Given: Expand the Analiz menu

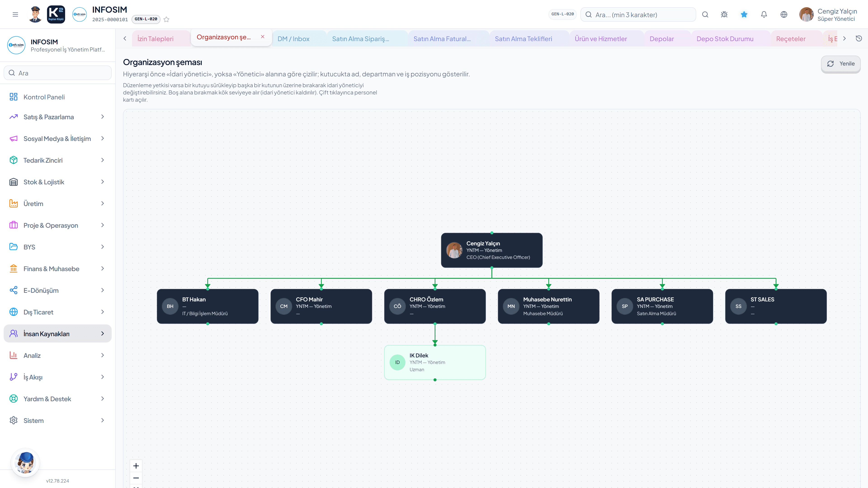Looking at the screenshot, I should pyautogui.click(x=58, y=355).
